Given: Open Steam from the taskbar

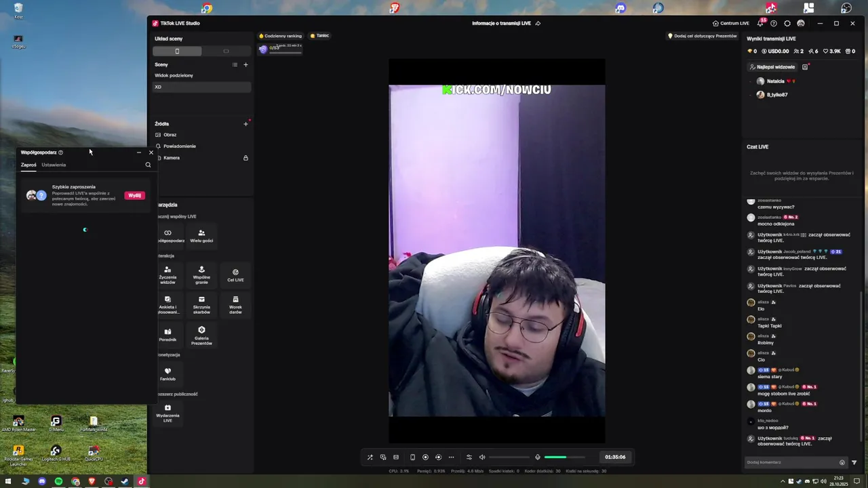Looking at the screenshot, I should pos(125,481).
